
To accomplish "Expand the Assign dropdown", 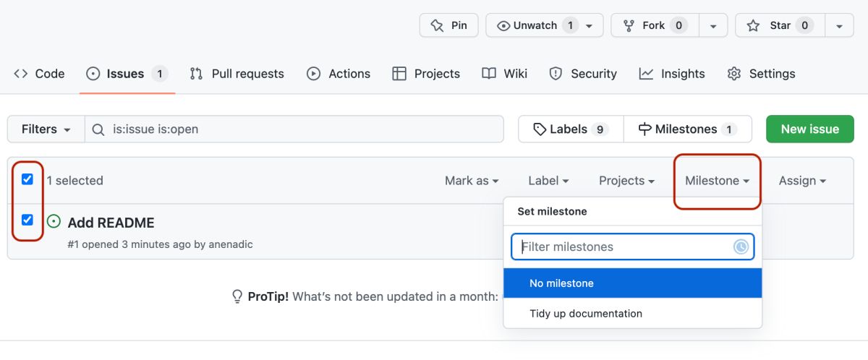I will pos(802,181).
